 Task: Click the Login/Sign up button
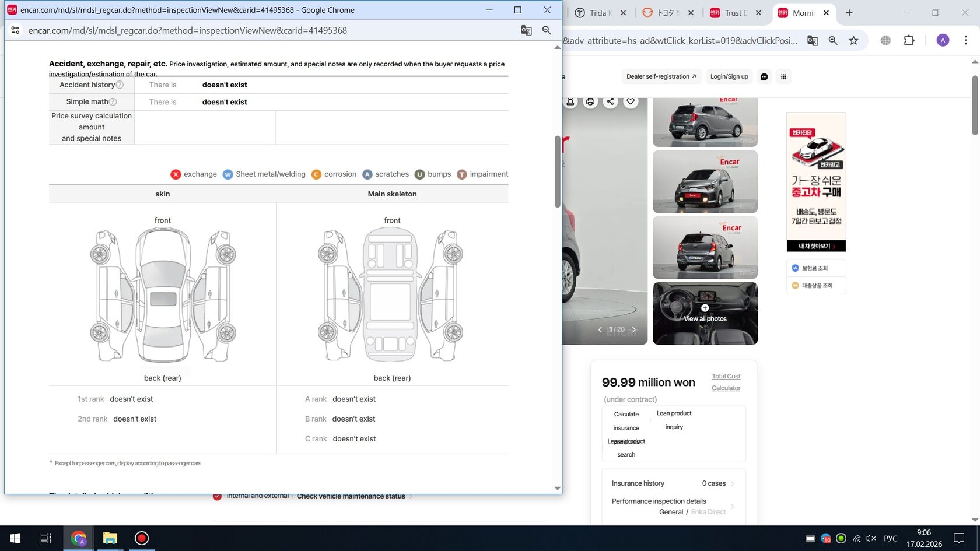(x=729, y=76)
